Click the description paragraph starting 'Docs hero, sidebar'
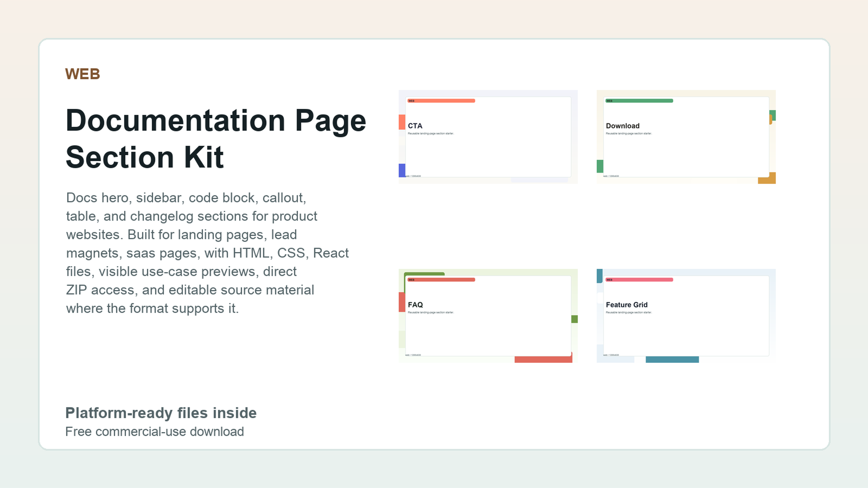The height and width of the screenshot is (488, 868). point(207,253)
